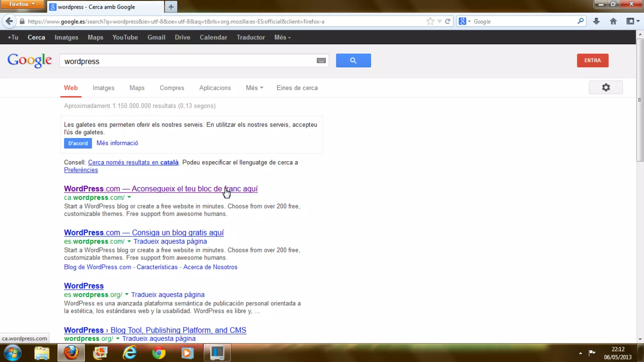Click the red ENTRA sign-in button
The image size is (644, 362).
(592, 60)
